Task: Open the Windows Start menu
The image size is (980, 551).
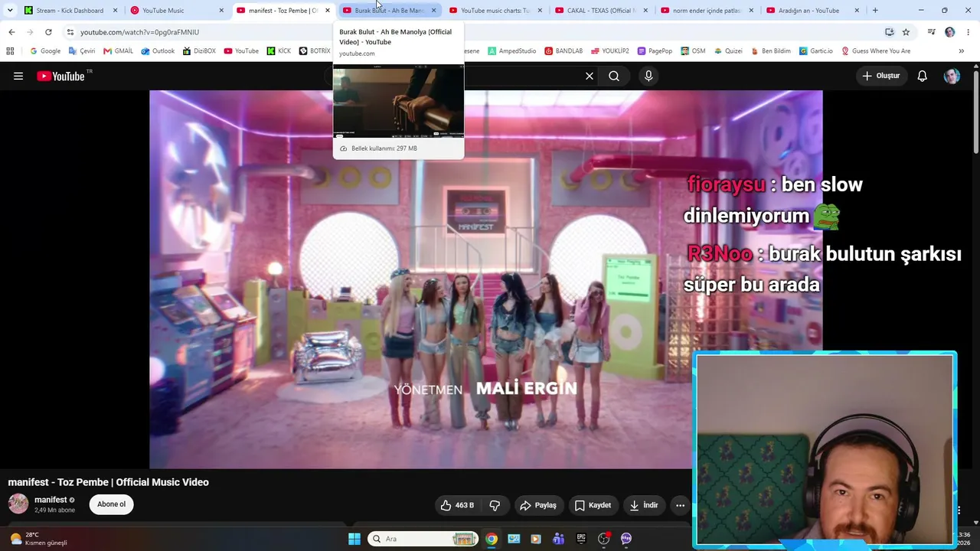Action: [354, 539]
